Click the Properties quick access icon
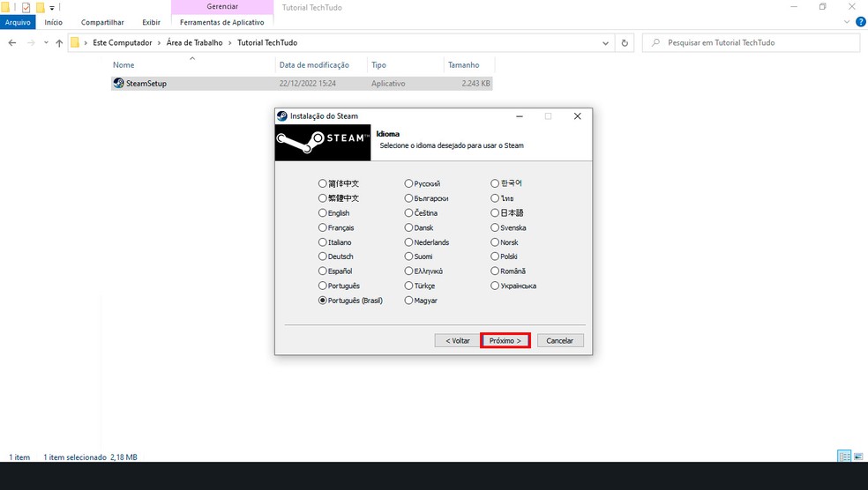 [26, 7]
